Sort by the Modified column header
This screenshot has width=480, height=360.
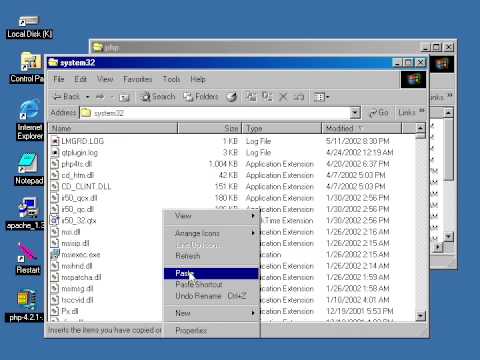[362, 128]
